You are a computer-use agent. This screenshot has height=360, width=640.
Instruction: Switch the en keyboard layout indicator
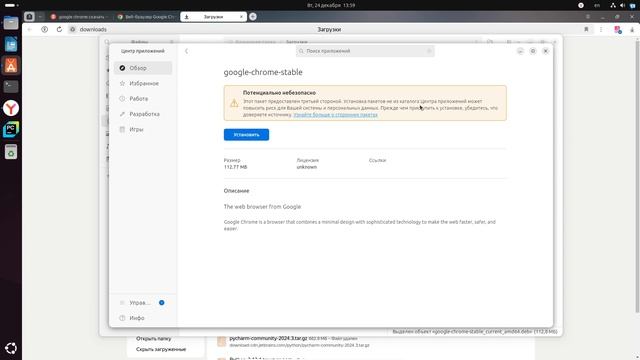tap(597, 5)
